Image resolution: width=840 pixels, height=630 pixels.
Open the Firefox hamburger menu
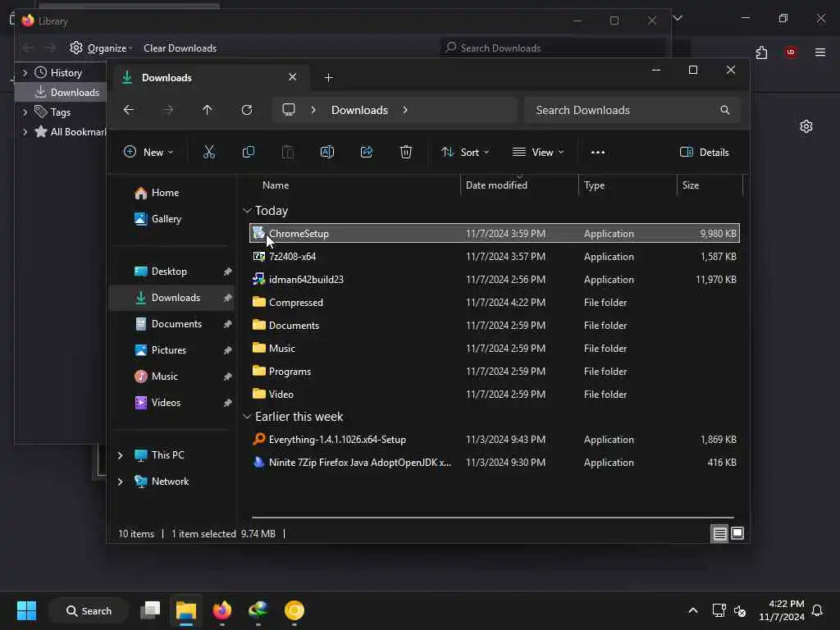pos(820,52)
